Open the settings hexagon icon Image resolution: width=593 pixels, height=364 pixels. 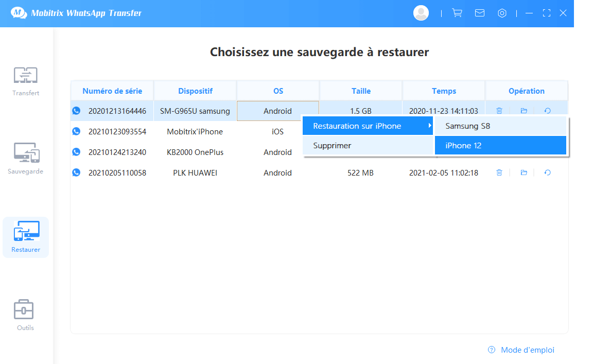pyautogui.click(x=502, y=13)
